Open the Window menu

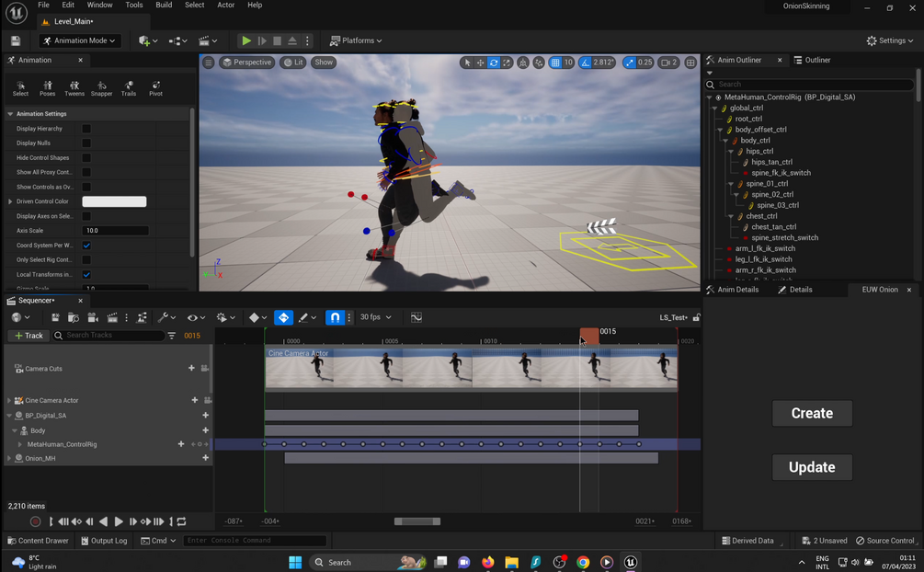tap(99, 5)
